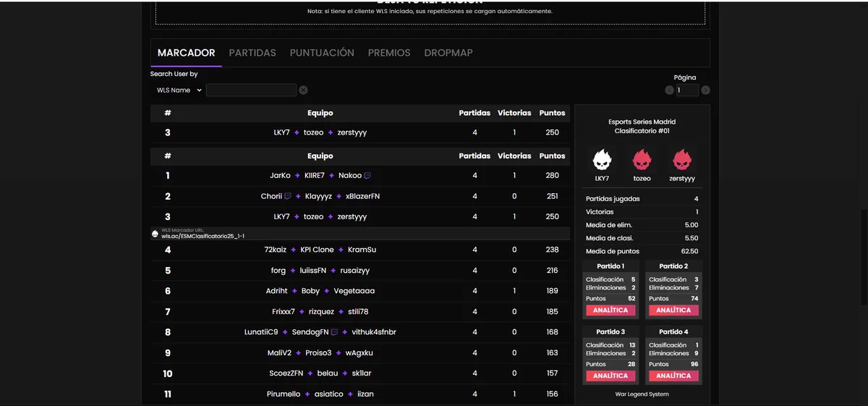Select team row JarKo KIIRE7 Nakoo

coord(360,176)
